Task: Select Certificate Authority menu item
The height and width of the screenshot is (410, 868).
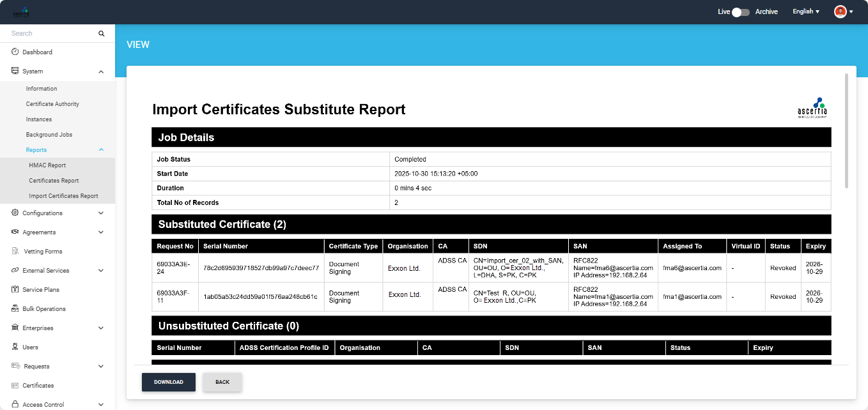Action: [x=52, y=104]
